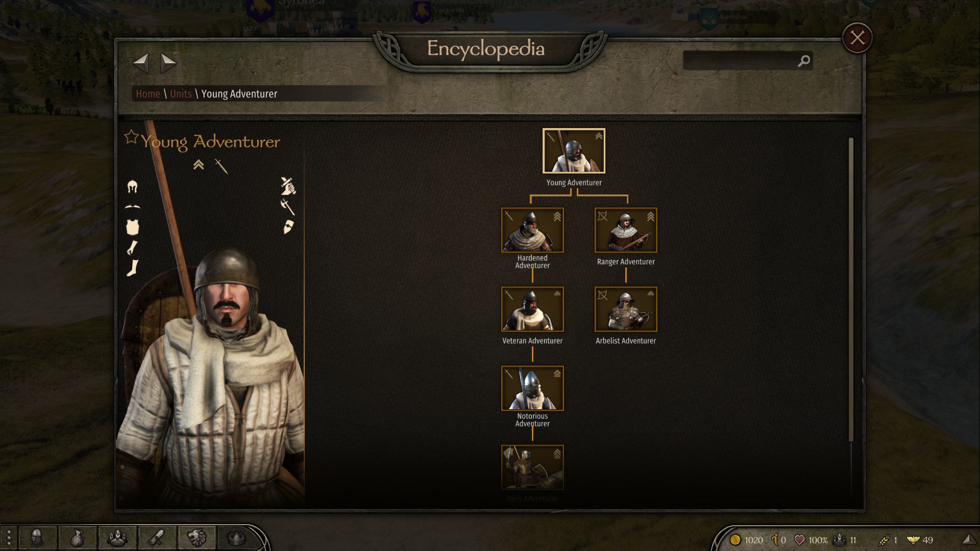This screenshot has height=551, width=980.
Task: Click the troop tree vertical scrollbar
Action: tap(851, 289)
